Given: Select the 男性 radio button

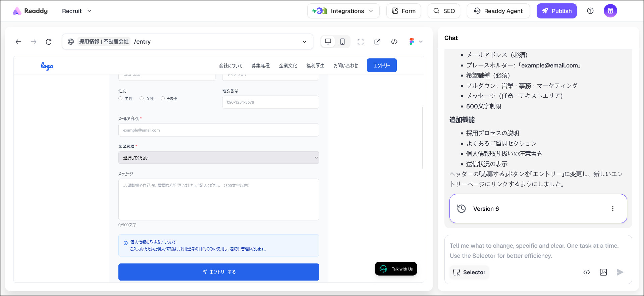Looking at the screenshot, I should (120, 98).
